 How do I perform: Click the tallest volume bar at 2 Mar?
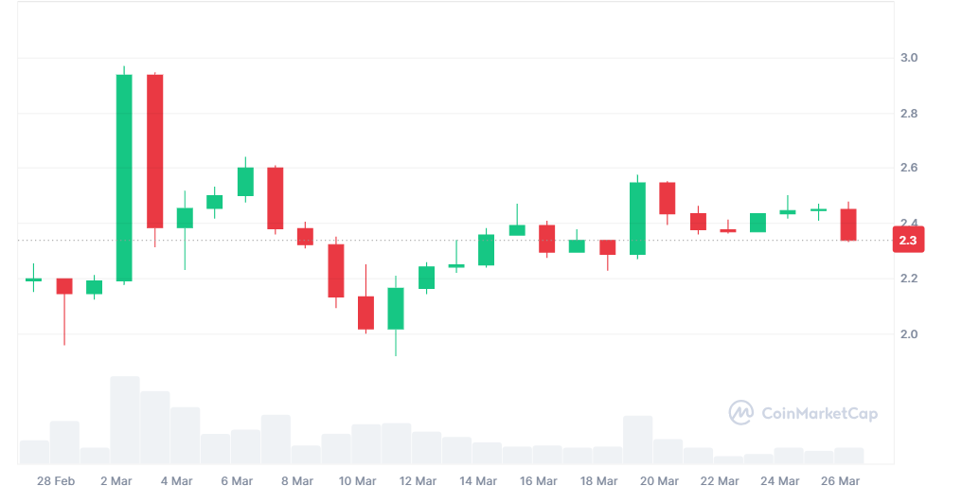(124, 420)
